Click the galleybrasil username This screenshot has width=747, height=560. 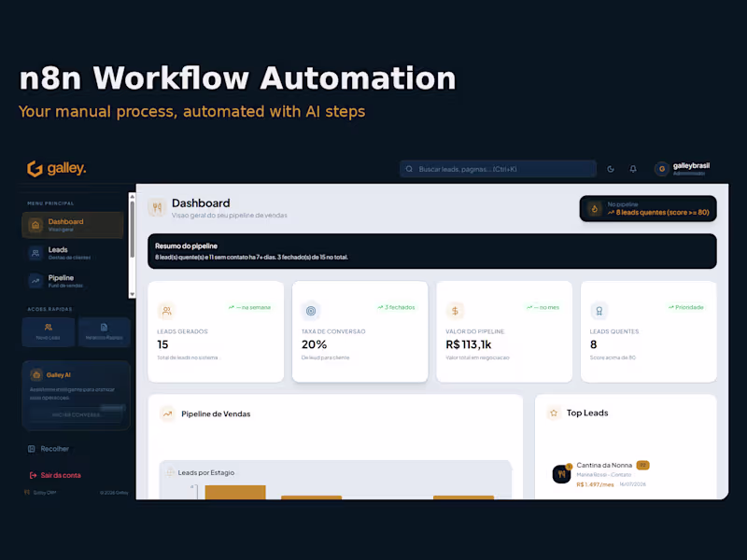click(x=691, y=166)
